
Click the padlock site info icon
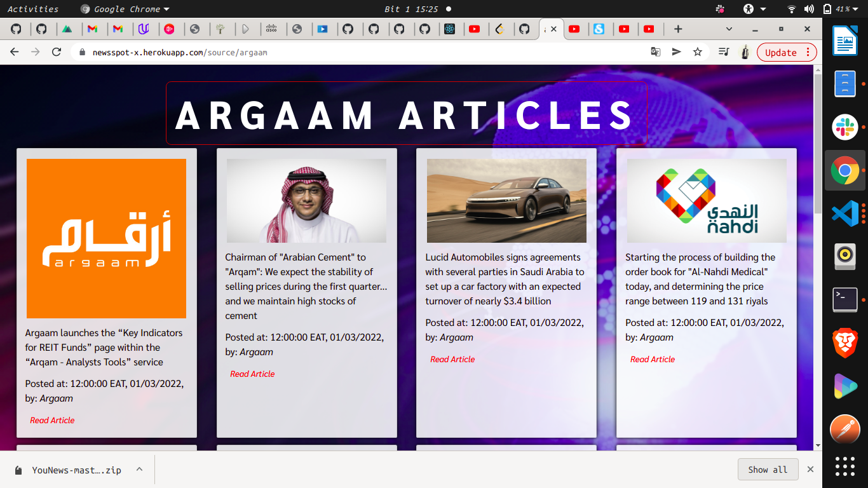[x=82, y=52]
